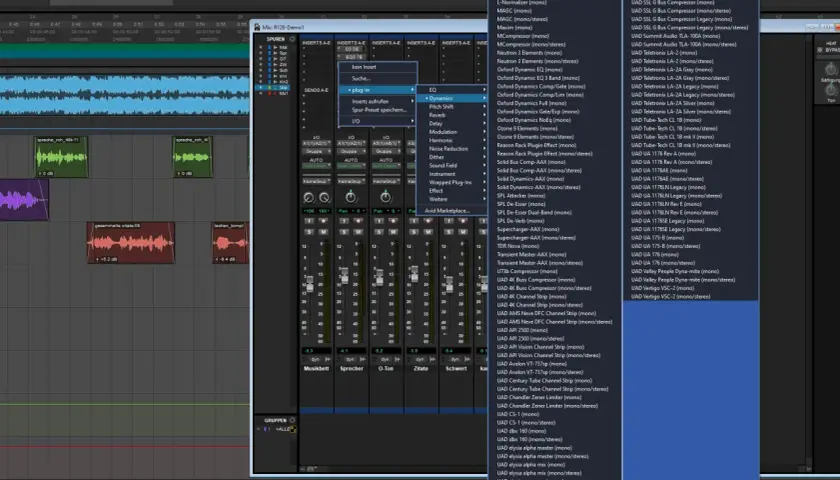The image size is (840, 480).
Task: Select the EQ plug-in category
Action: coord(451,90)
